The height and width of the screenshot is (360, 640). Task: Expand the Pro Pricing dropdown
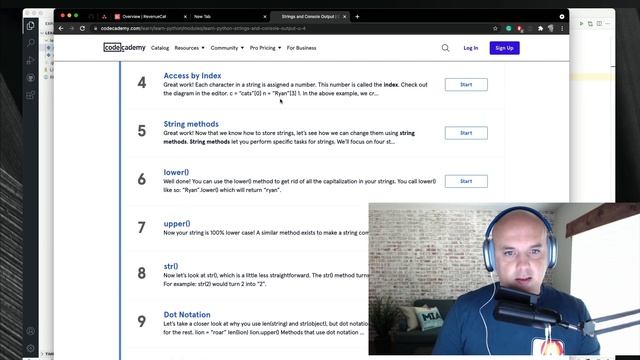[265, 48]
